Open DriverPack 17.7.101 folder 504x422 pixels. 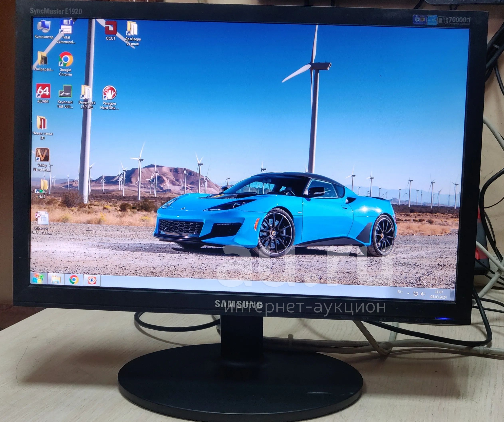point(87,97)
